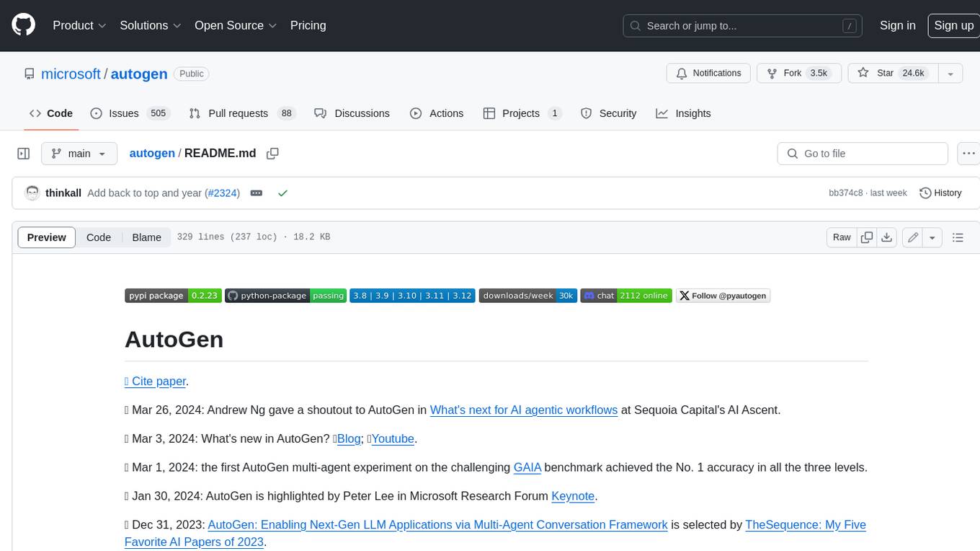Image resolution: width=980 pixels, height=551 pixels.
Task: Expand the file tree side panel
Action: coord(23,154)
